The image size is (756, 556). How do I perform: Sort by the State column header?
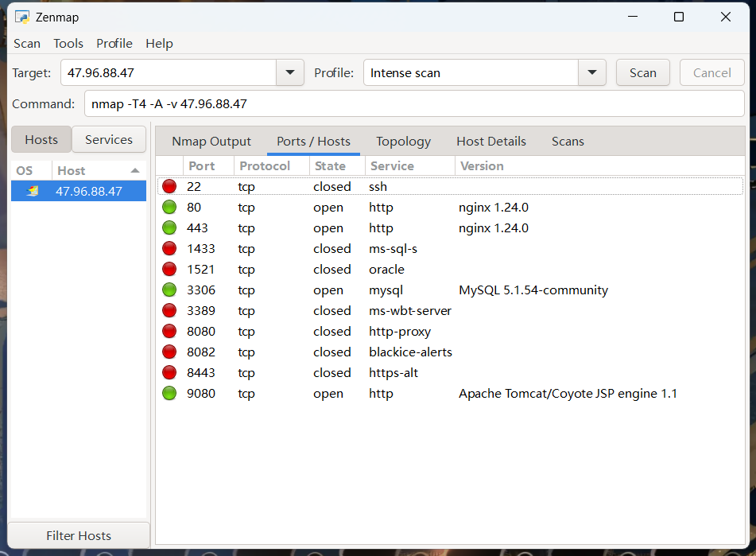pyautogui.click(x=337, y=166)
